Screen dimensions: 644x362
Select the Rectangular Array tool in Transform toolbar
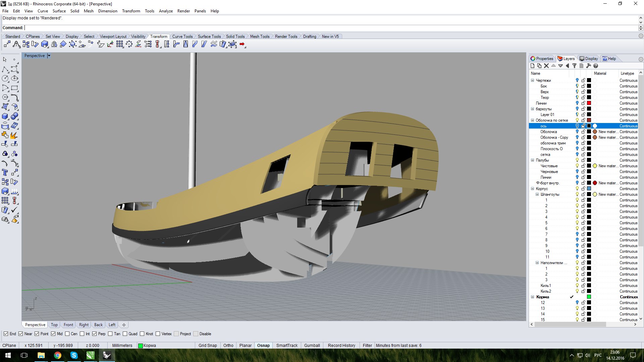coord(120,44)
